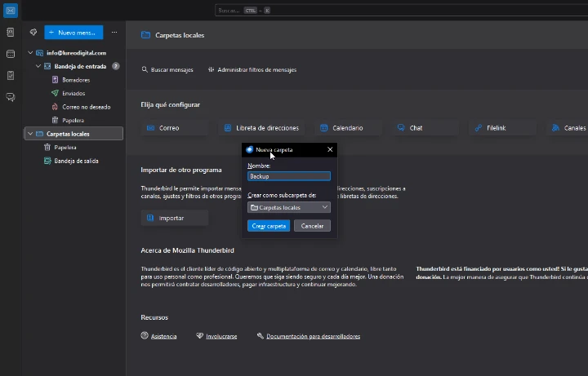Click the Bandeja de salida outbox icon
588x376 pixels.
click(47, 161)
